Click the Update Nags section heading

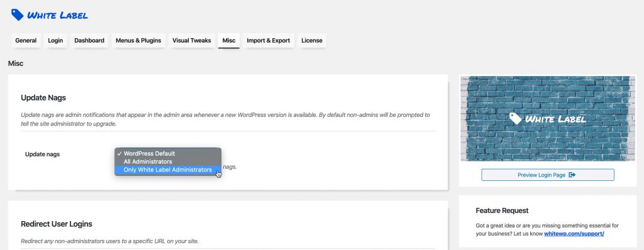tap(43, 98)
